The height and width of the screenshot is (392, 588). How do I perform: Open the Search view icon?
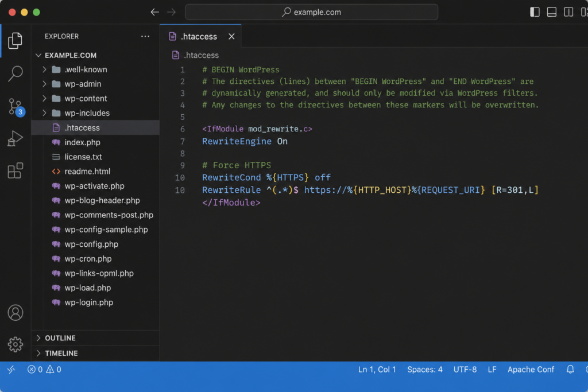tap(15, 73)
